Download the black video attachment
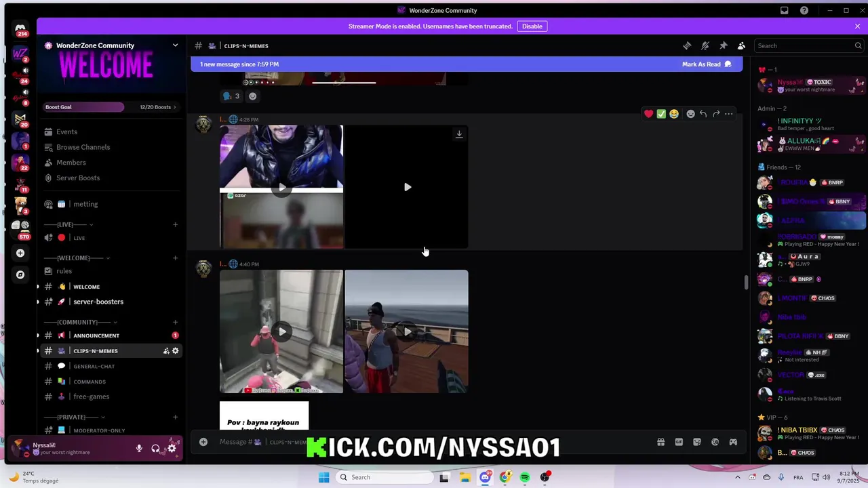The image size is (868, 488). pos(459,134)
